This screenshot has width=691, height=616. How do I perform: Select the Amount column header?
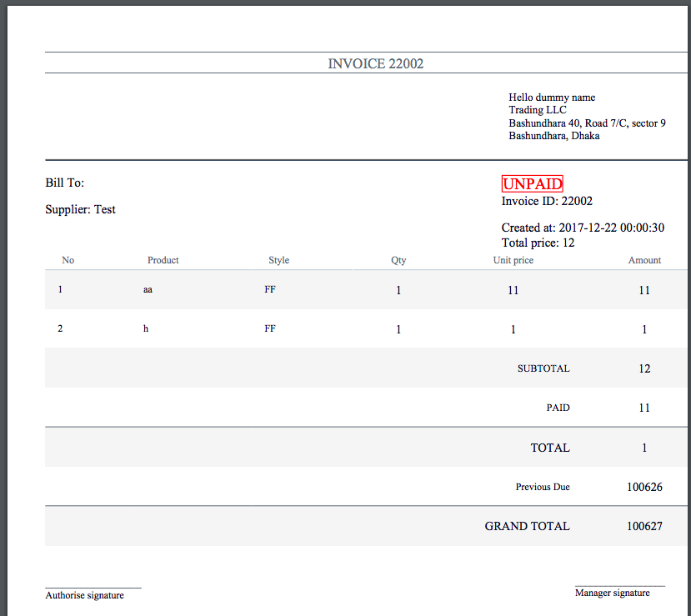(x=644, y=260)
